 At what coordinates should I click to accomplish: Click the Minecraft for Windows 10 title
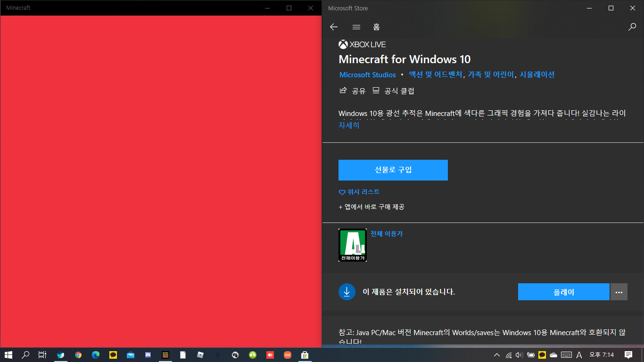pyautogui.click(x=405, y=59)
